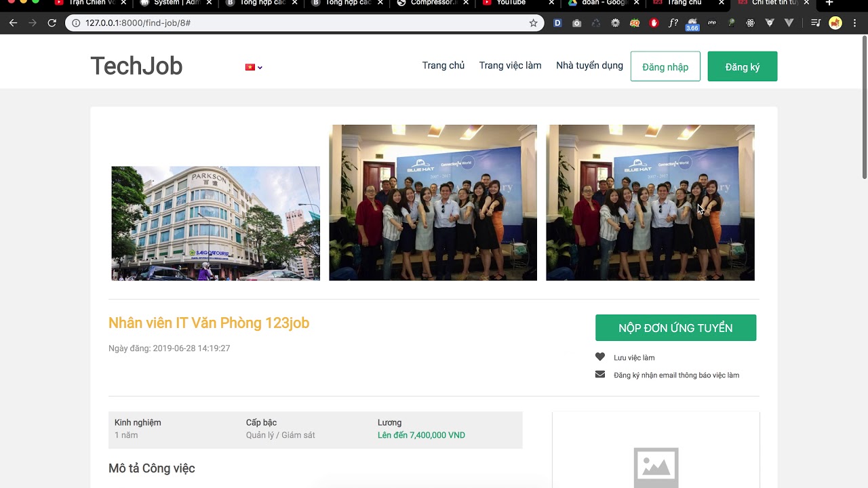Go back with the browser back arrow
This screenshot has width=868, height=488.
13,23
